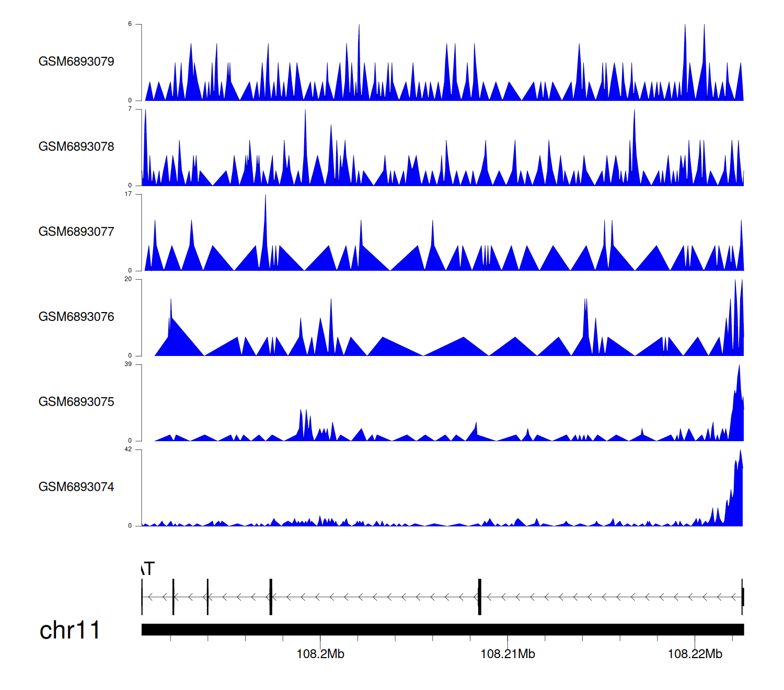Click the 108.21Mb axis position label

click(x=508, y=654)
